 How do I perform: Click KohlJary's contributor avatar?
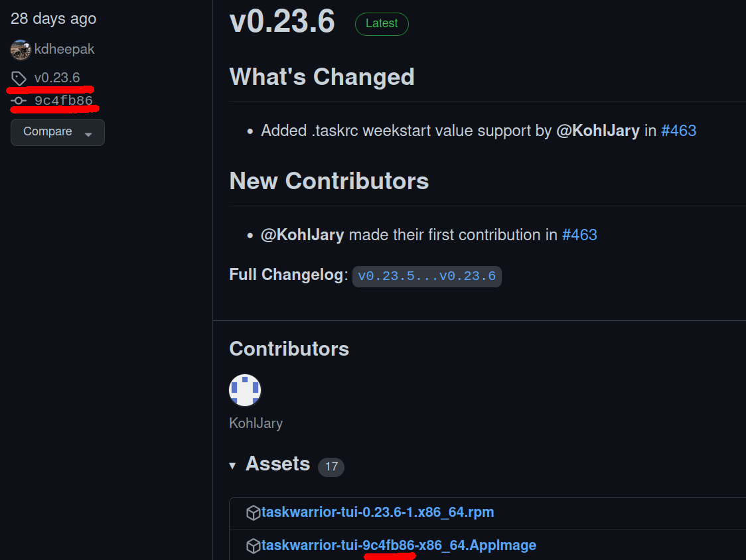[x=245, y=390]
